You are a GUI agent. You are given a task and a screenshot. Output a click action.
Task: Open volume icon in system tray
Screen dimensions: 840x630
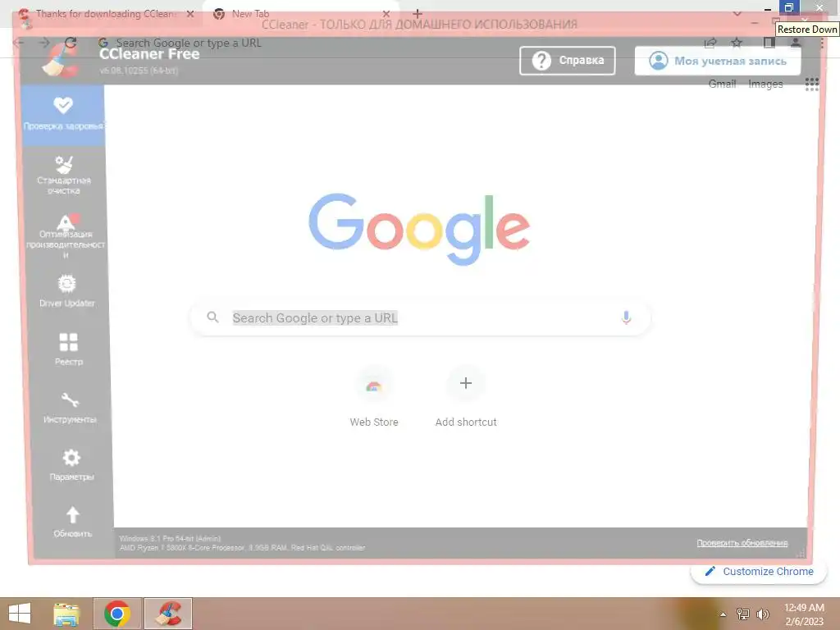(x=762, y=614)
